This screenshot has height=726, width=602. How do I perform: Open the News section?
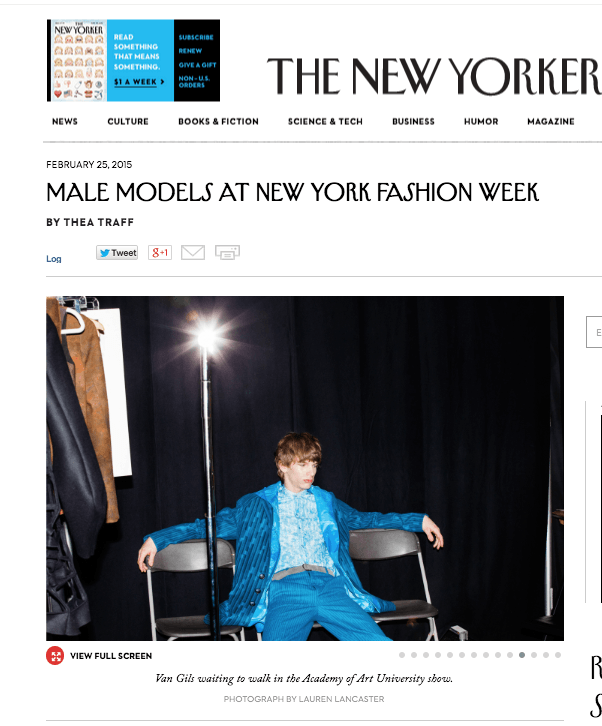pos(65,121)
